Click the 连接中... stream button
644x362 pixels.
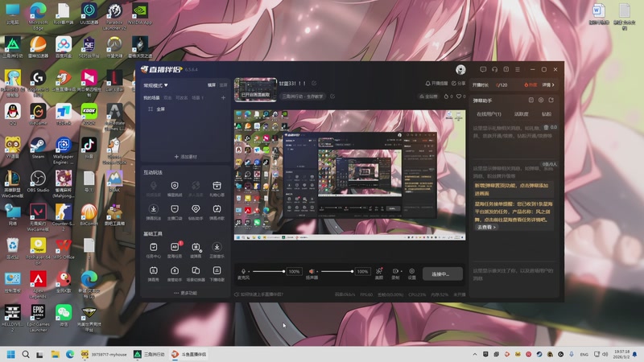[442, 274]
